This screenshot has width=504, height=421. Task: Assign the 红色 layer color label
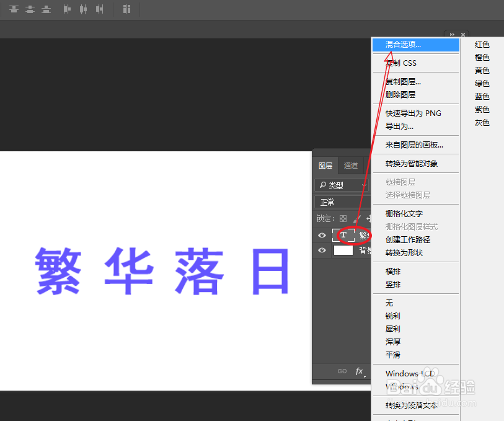click(x=482, y=44)
